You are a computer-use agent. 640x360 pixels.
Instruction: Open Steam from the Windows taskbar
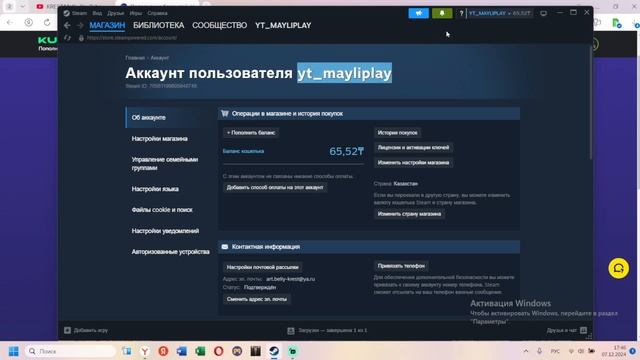point(274,351)
